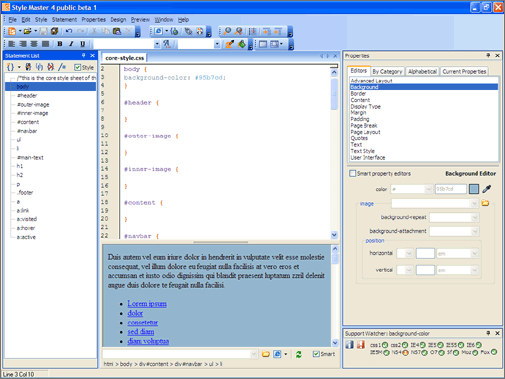Click the single pane layout icon
505x379 pixels.
pyautogui.click(x=263, y=44)
